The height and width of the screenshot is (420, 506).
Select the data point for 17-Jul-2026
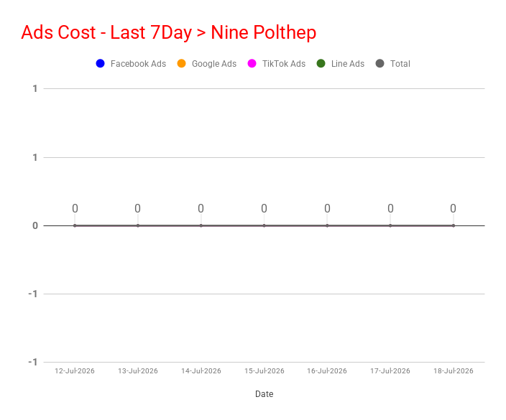click(x=390, y=225)
